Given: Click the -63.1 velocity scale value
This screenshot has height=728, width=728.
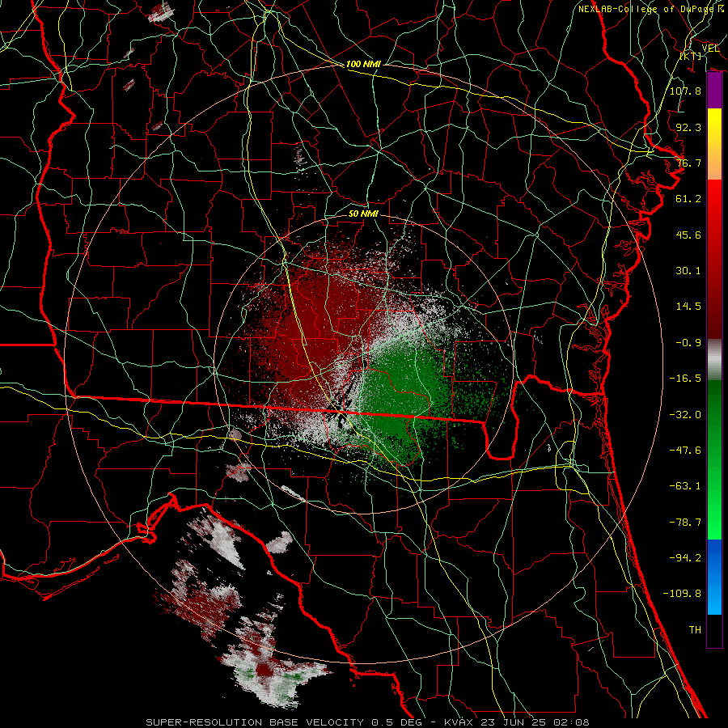Looking at the screenshot, I should (x=685, y=486).
